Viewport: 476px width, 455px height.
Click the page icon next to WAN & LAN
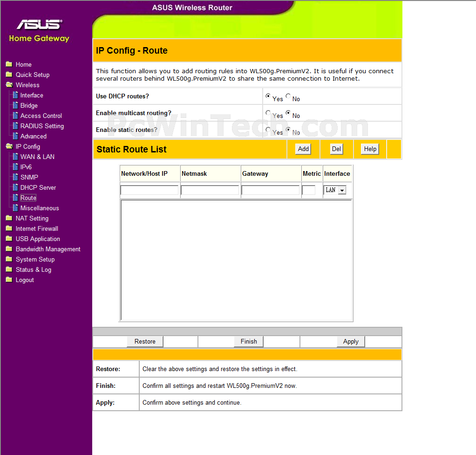click(15, 157)
